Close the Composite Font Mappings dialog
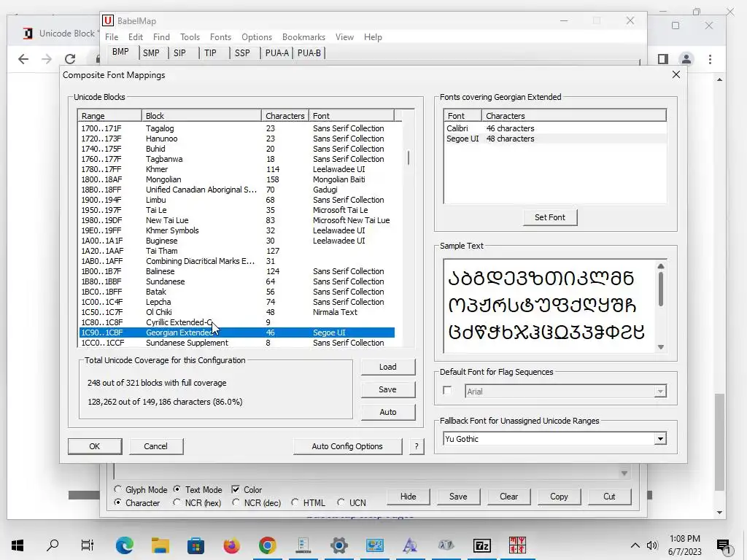This screenshot has width=747, height=560. (676, 74)
